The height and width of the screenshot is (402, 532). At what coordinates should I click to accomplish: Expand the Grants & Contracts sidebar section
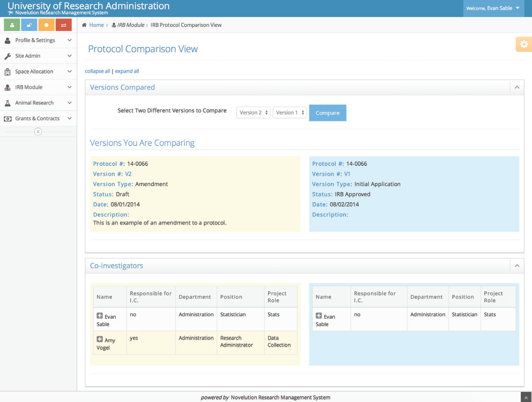tap(38, 119)
